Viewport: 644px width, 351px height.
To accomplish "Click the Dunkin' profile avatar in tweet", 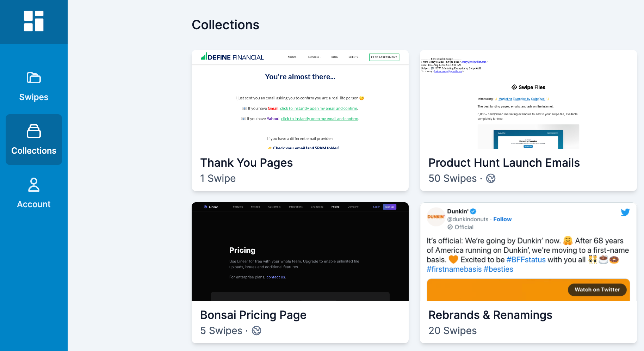I will click(x=436, y=217).
